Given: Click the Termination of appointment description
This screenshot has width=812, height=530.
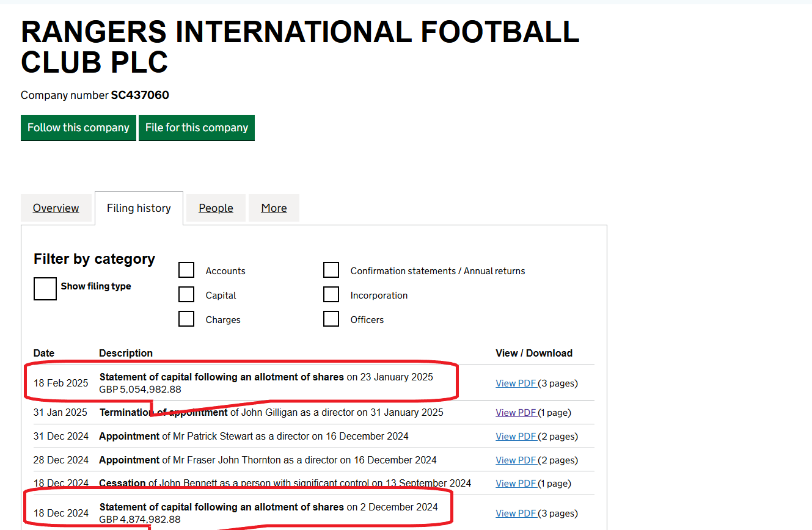Looking at the screenshot, I should (271, 413).
